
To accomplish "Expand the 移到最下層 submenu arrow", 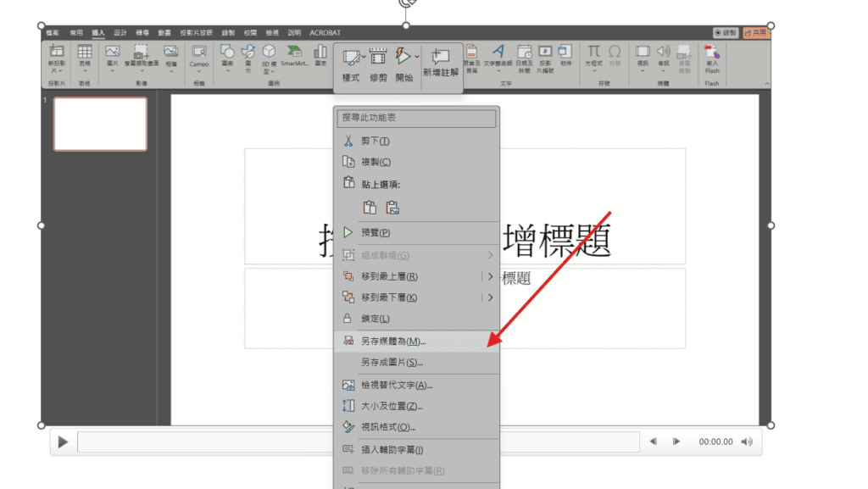I will (490, 297).
